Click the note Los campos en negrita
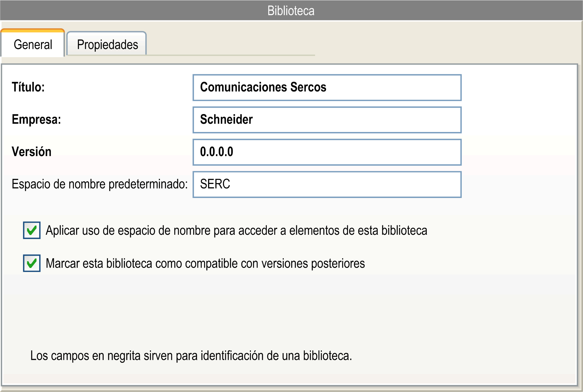583x392 pixels. coord(191,356)
